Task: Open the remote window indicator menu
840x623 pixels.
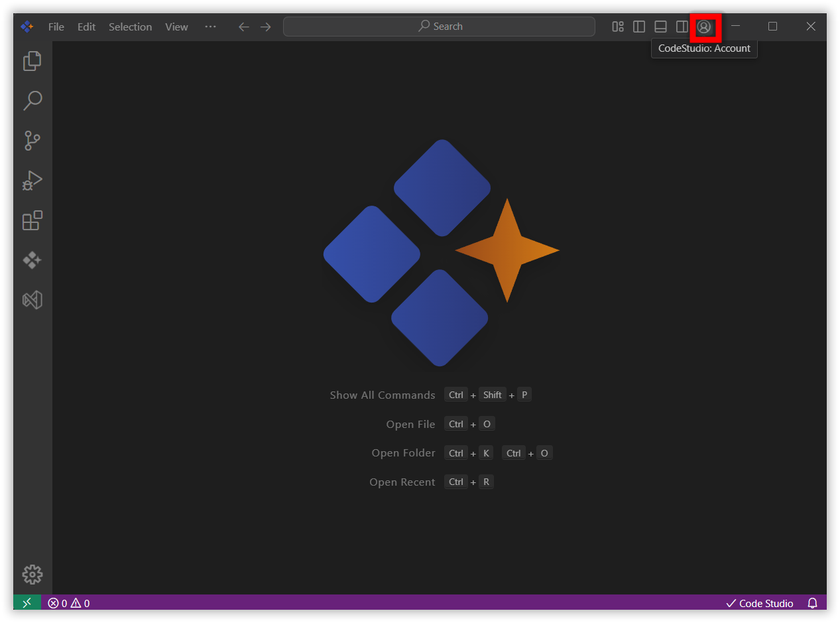Action: click(27, 603)
